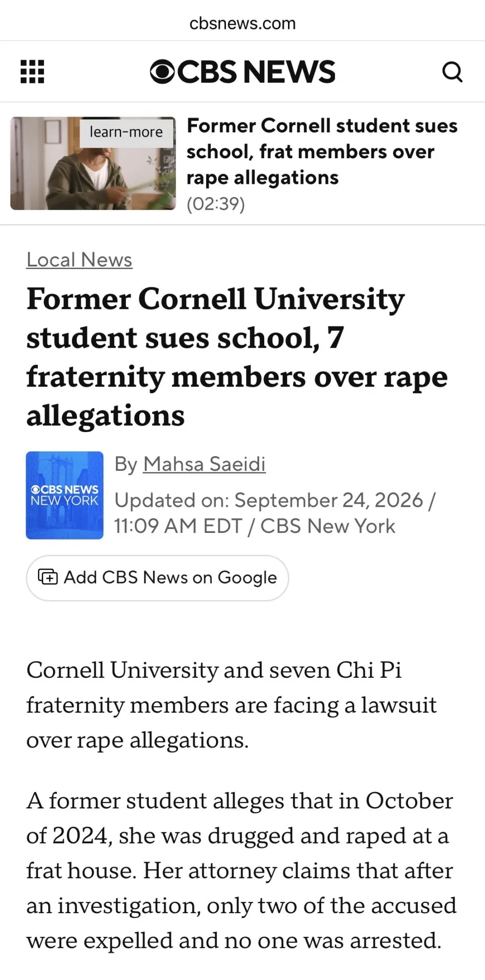Click the CBS News logo
The image size is (485, 980).
[242, 72]
